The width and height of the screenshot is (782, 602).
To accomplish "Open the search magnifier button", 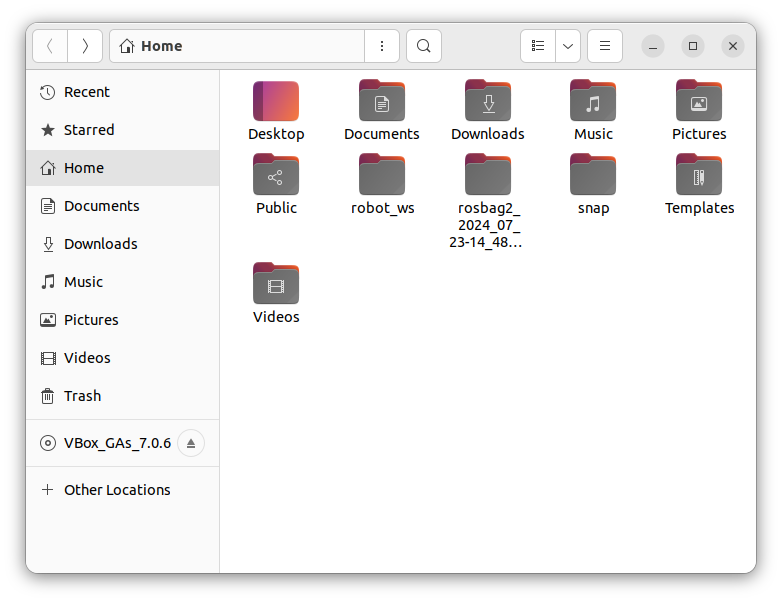I will pyautogui.click(x=424, y=46).
